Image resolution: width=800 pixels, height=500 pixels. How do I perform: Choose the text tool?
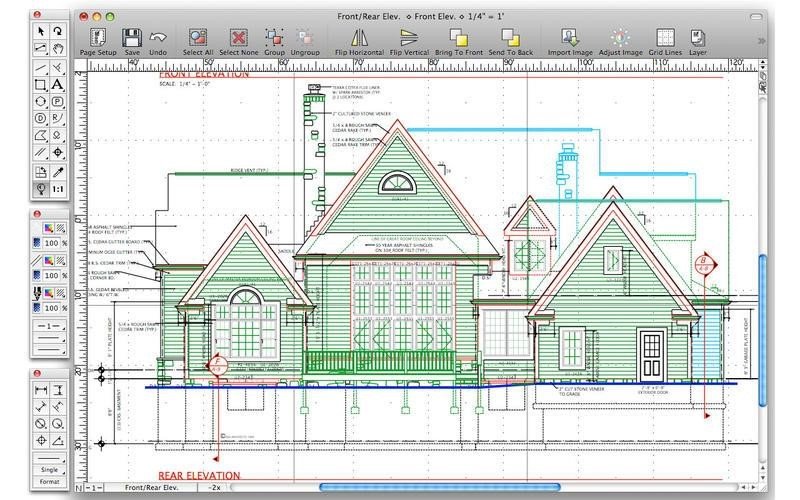58,85
